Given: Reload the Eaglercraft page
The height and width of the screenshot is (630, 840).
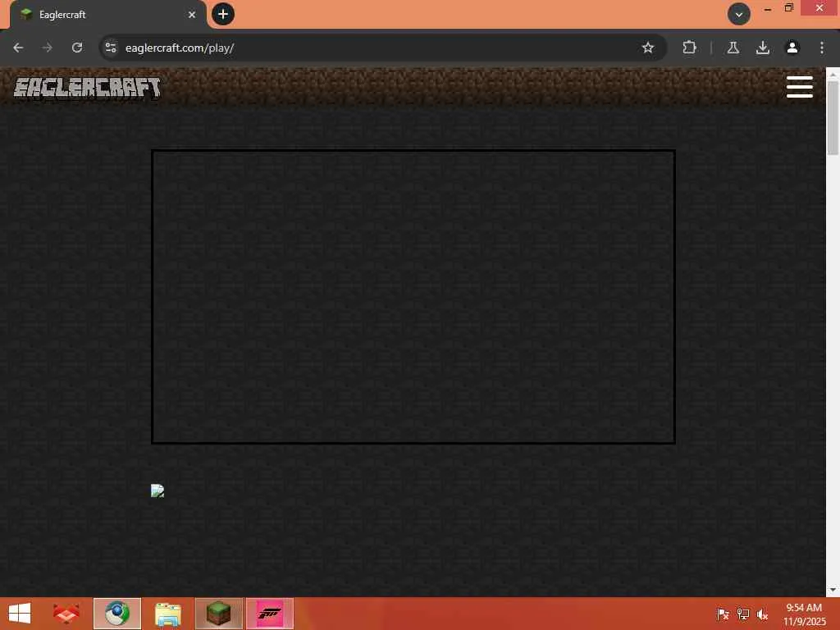Looking at the screenshot, I should coord(77,48).
